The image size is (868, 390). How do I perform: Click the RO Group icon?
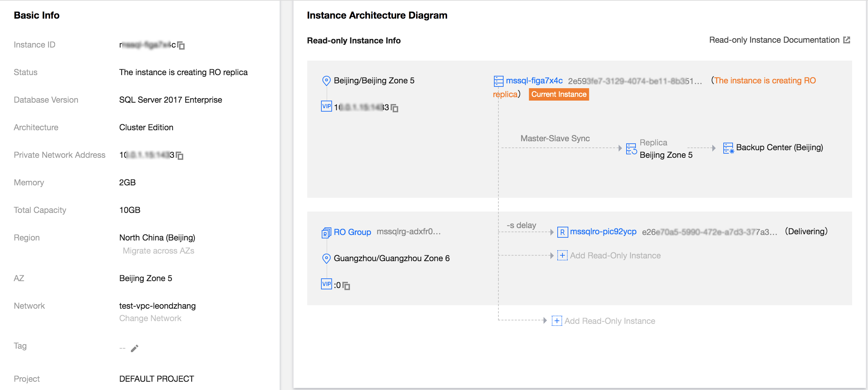point(326,233)
